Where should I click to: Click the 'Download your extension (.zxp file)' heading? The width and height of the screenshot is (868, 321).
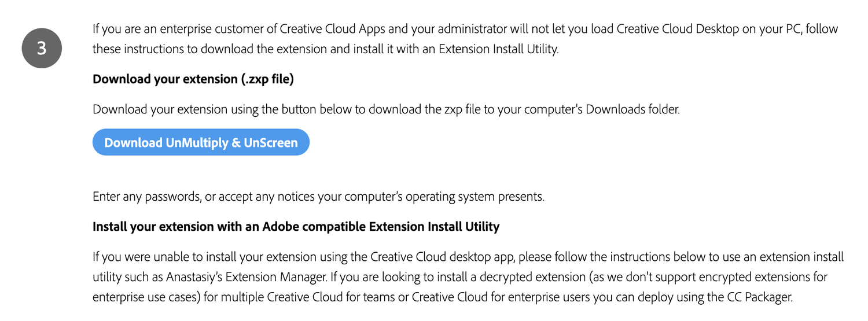coord(193,79)
